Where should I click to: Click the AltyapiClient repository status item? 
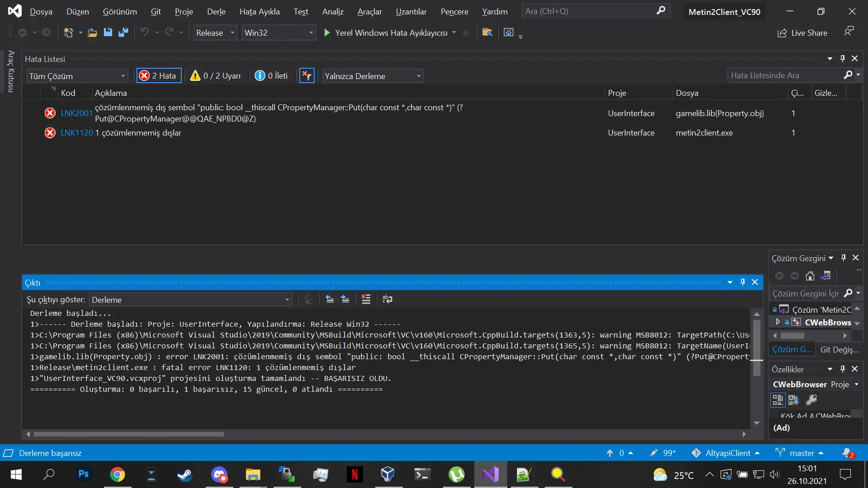pyautogui.click(x=726, y=453)
